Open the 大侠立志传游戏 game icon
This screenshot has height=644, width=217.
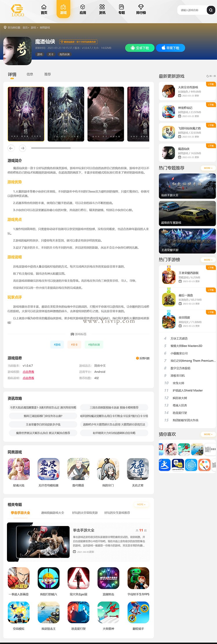(168, 91)
